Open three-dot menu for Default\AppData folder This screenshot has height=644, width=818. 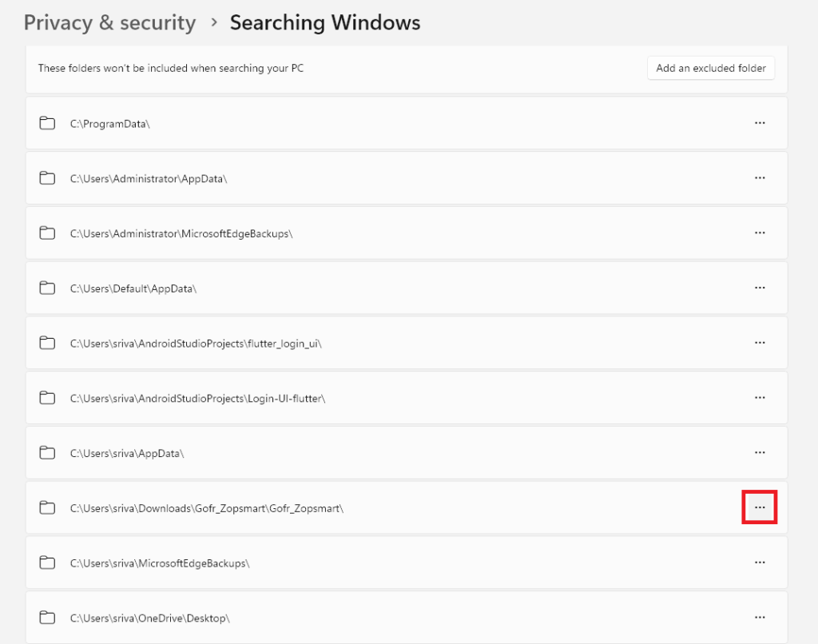(x=760, y=288)
